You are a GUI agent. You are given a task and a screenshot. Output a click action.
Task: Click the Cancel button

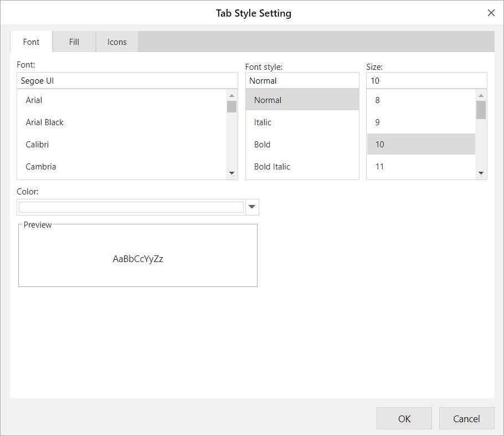point(466,418)
